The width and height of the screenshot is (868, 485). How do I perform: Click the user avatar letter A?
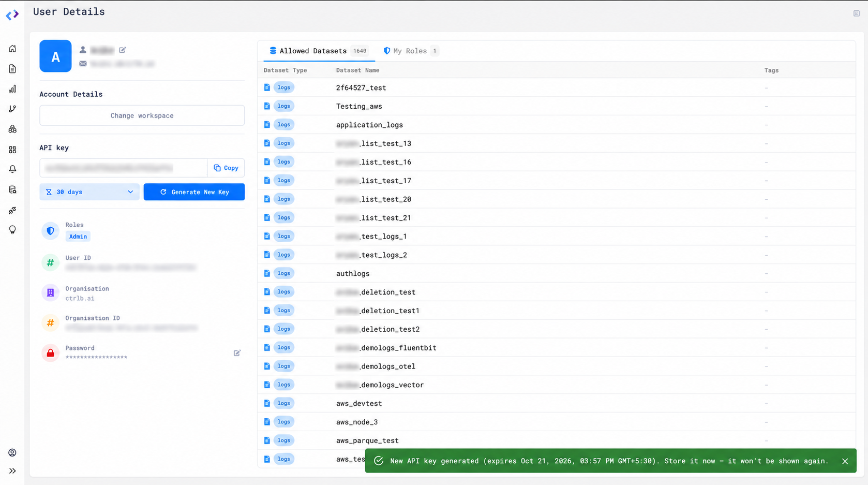point(55,56)
